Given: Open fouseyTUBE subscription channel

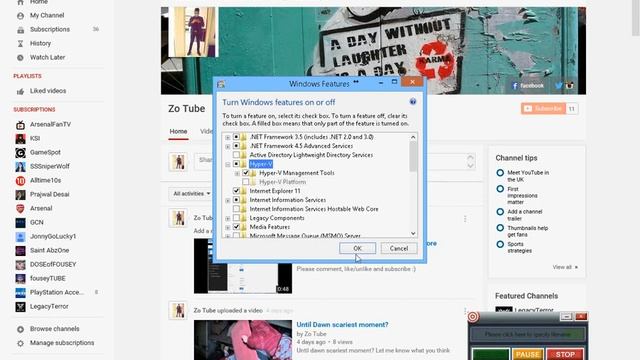Looking at the screenshot, I should click(x=47, y=278).
